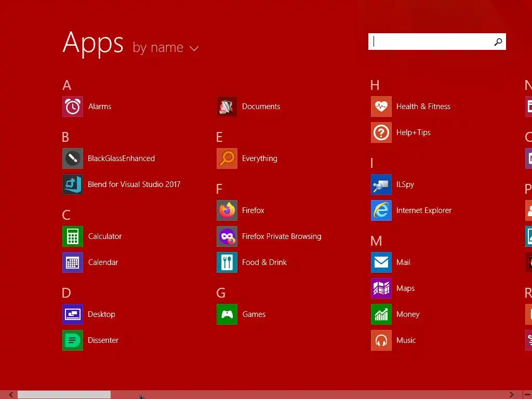Click the 'Help+Tips' label text
Image resolution: width=532 pixels, height=399 pixels.
pyautogui.click(x=413, y=132)
